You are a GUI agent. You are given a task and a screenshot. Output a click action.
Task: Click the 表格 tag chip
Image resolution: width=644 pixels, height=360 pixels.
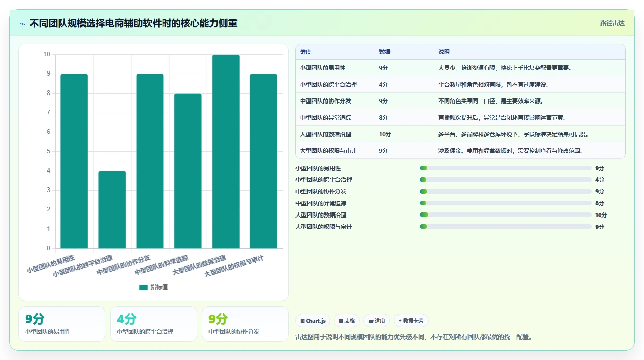pos(347,321)
